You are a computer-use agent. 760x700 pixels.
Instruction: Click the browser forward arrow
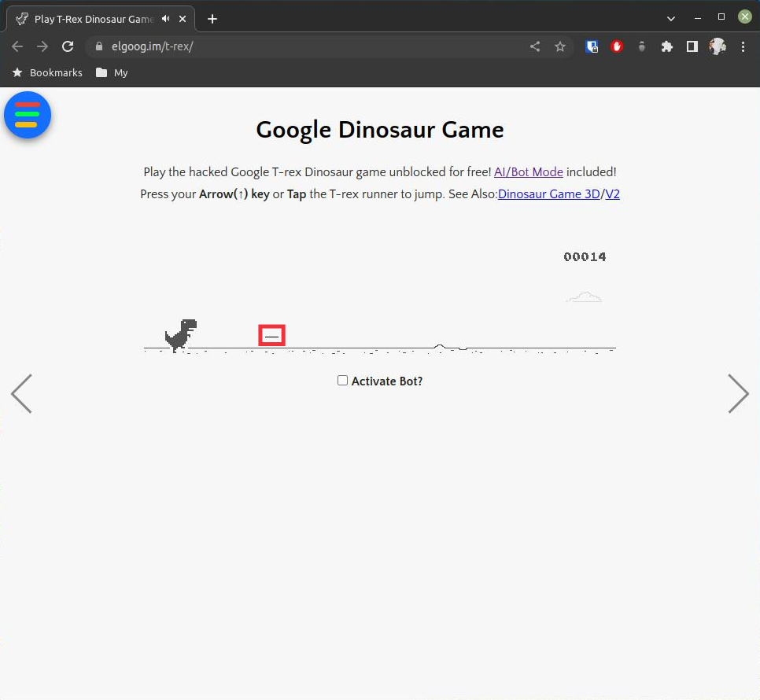(42, 46)
